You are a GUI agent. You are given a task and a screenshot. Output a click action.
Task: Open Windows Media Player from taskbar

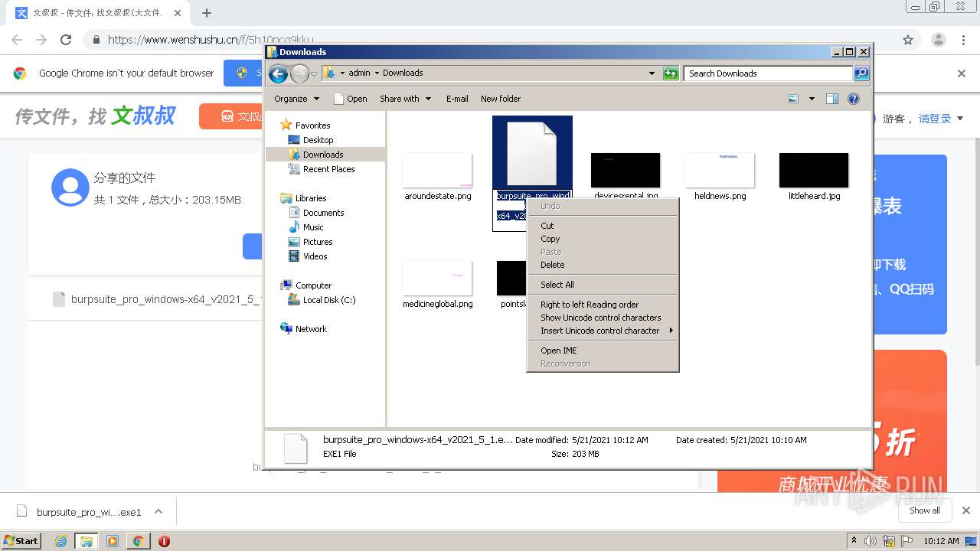click(x=113, y=541)
